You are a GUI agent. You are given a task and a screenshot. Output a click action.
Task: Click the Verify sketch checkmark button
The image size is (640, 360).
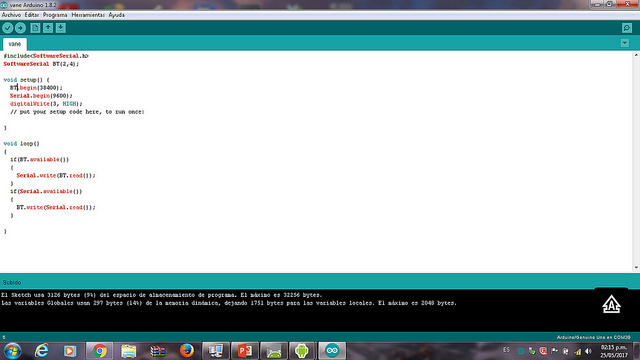pyautogui.click(x=7, y=28)
